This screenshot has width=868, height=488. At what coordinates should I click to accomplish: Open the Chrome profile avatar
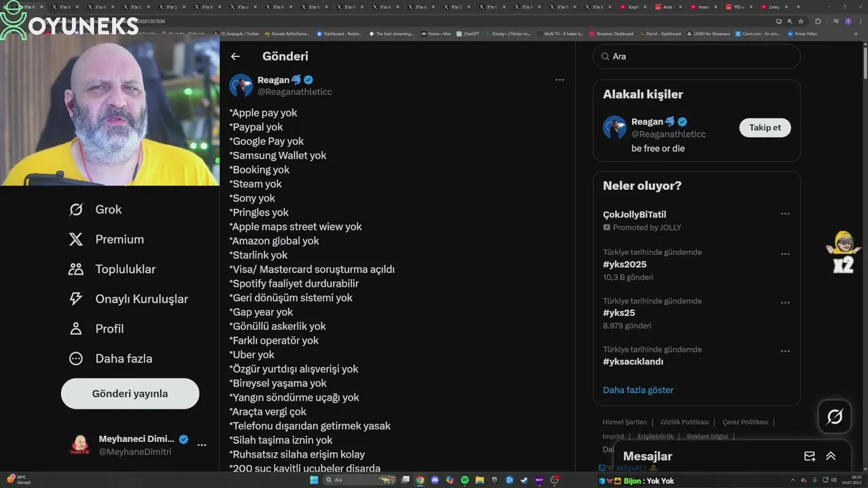click(x=848, y=21)
